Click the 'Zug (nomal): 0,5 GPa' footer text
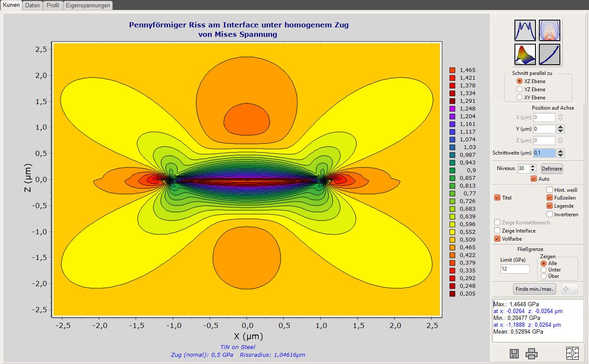Screen dimensions: 589x364 click(x=202, y=355)
